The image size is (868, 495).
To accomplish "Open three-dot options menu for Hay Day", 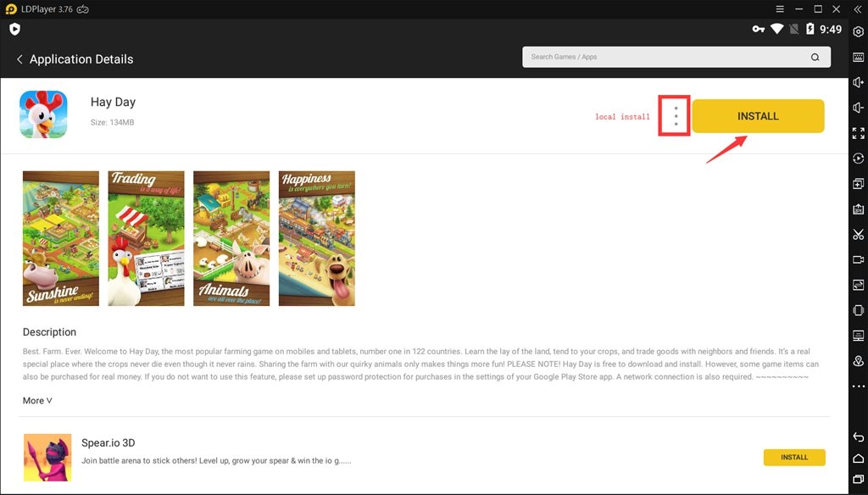I will [x=676, y=116].
